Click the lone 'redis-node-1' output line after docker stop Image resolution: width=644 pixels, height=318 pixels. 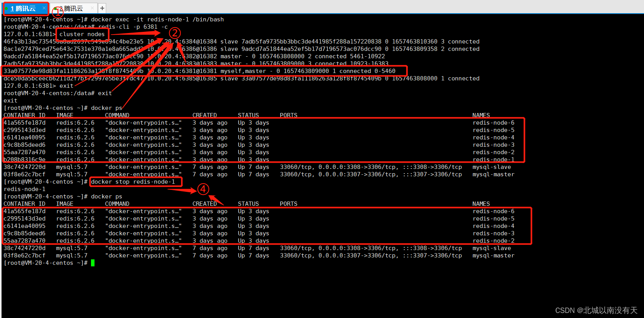point(24,189)
